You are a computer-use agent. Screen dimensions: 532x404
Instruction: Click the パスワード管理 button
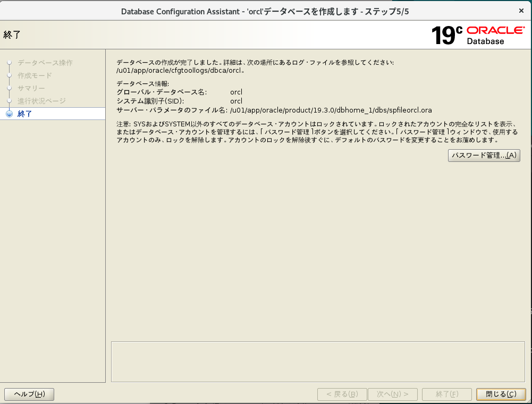pos(484,156)
